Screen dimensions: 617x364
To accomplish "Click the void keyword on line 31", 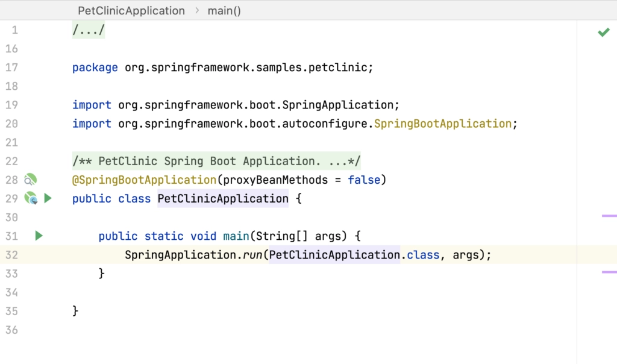I will click(204, 236).
